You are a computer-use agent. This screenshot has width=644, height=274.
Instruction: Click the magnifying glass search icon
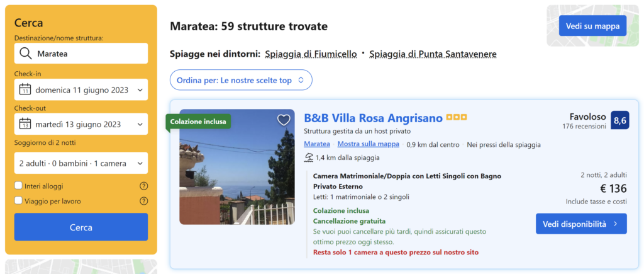coord(25,54)
